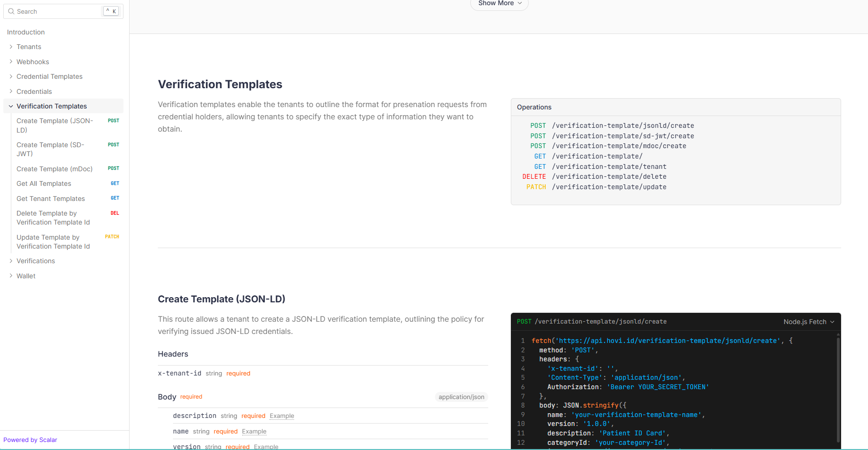
Task: Click the search magnifier icon
Action: coord(11,11)
